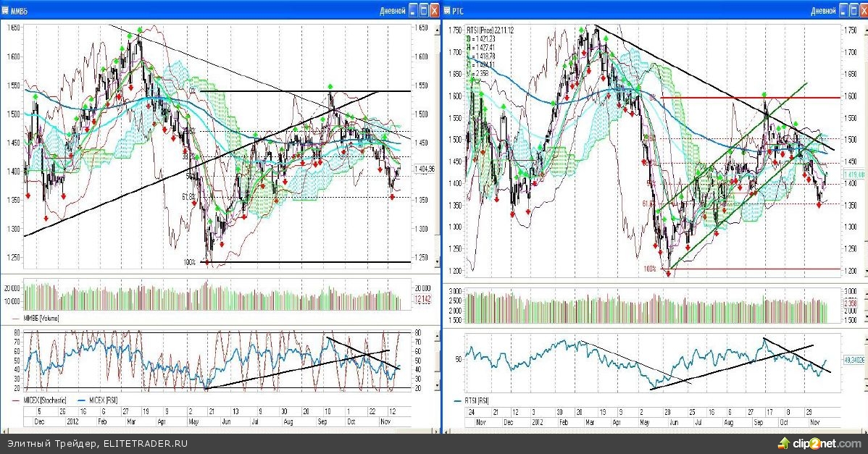The height and width of the screenshot is (454, 868).
Task: Click the MMVB price label 1404.96
Action: pos(425,169)
